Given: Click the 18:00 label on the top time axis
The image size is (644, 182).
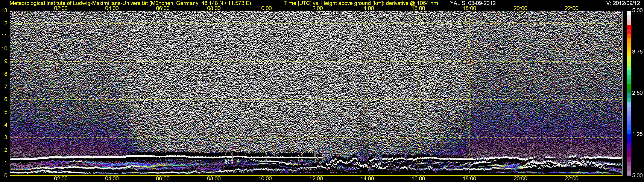Looking at the screenshot, I should [469, 8].
